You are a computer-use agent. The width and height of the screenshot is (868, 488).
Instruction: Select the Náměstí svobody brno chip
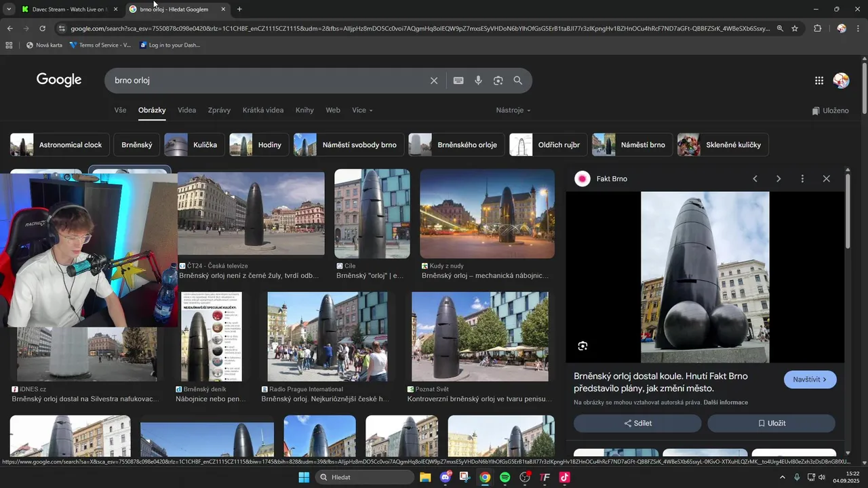tap(349, 145)
